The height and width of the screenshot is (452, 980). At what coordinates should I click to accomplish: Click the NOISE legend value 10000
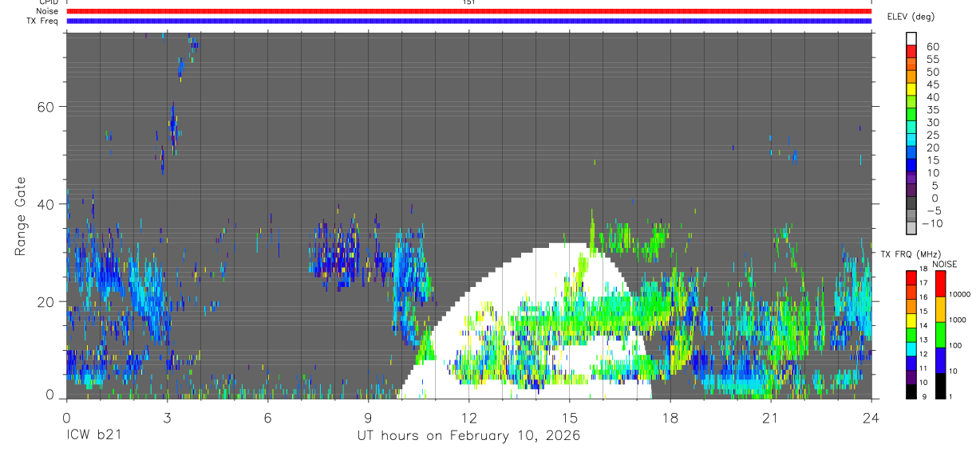959,294
